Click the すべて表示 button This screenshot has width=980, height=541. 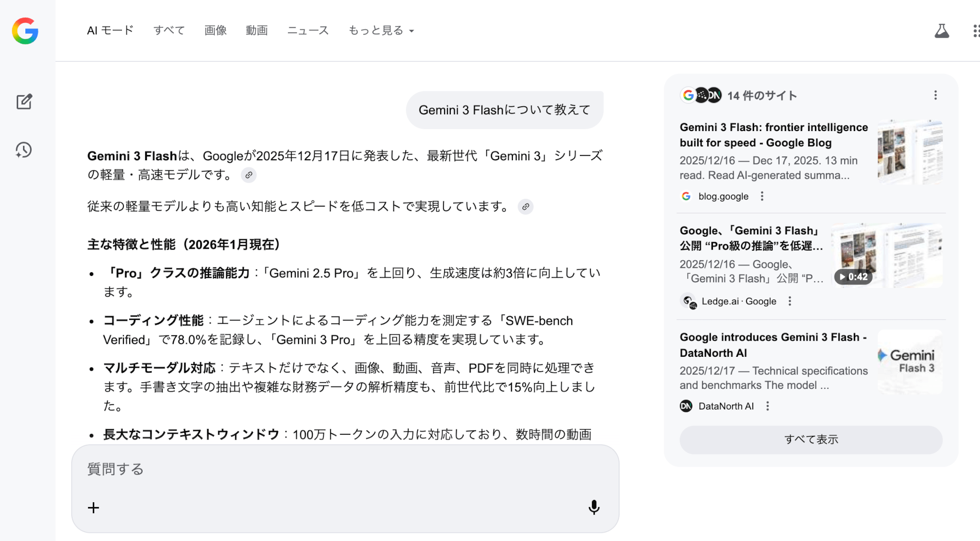tap(811, 439)
